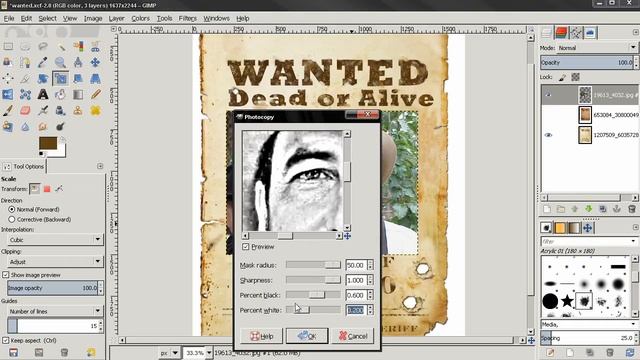This screenshot has height=360, width=640.
Task: Select the Paintbrush tool
Action: tap(8, 111)
